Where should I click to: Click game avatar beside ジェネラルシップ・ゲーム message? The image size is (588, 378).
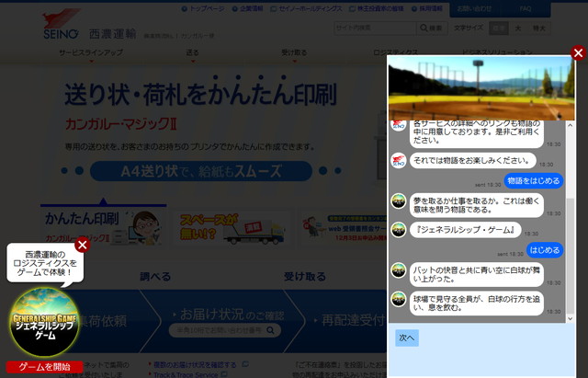point(399,230)
